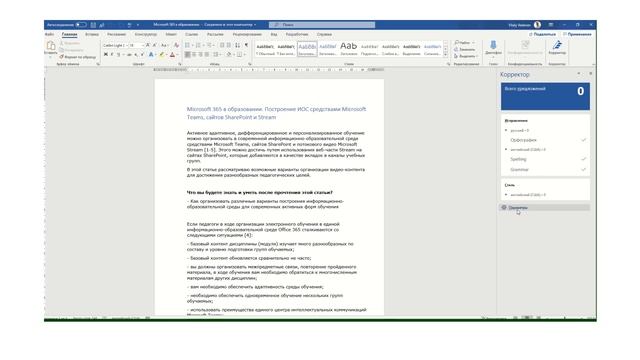The width and height of the screenshot is (640, 360).
Task: Close the Editor (Корректор) pane
Action: (591, 74)
